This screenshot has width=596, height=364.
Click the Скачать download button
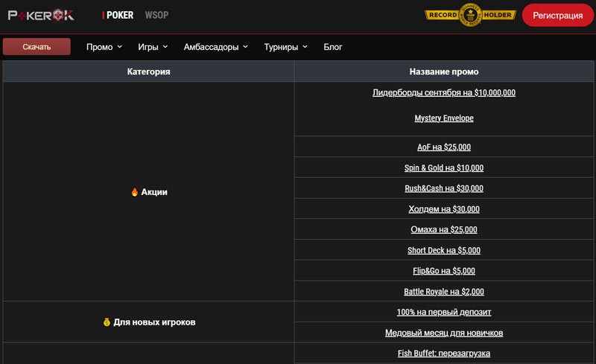[x=37, y=47]
